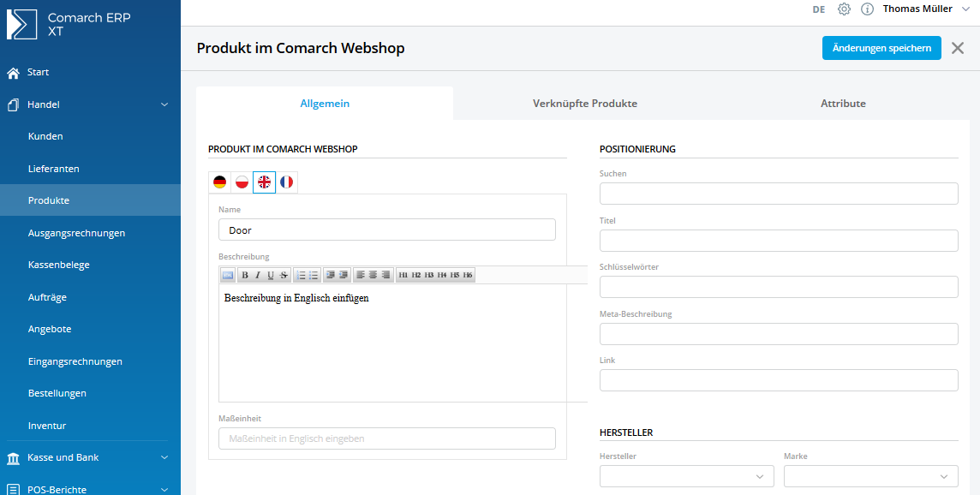
Task: Click the Titel input field
Action: pos(779,241)
